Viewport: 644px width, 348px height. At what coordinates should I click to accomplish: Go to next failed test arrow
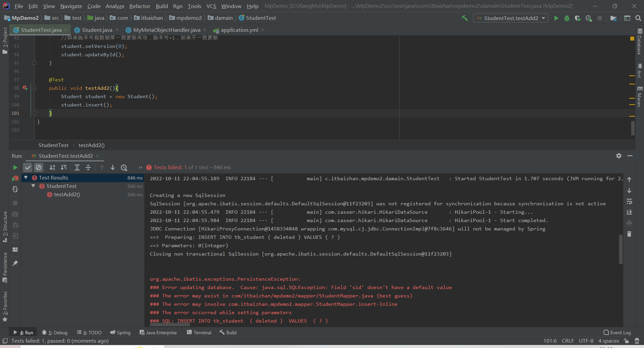tap(113, 167)
